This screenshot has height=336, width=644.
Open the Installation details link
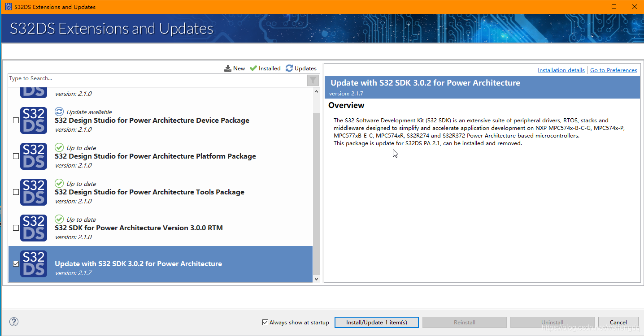pos(561,70)
